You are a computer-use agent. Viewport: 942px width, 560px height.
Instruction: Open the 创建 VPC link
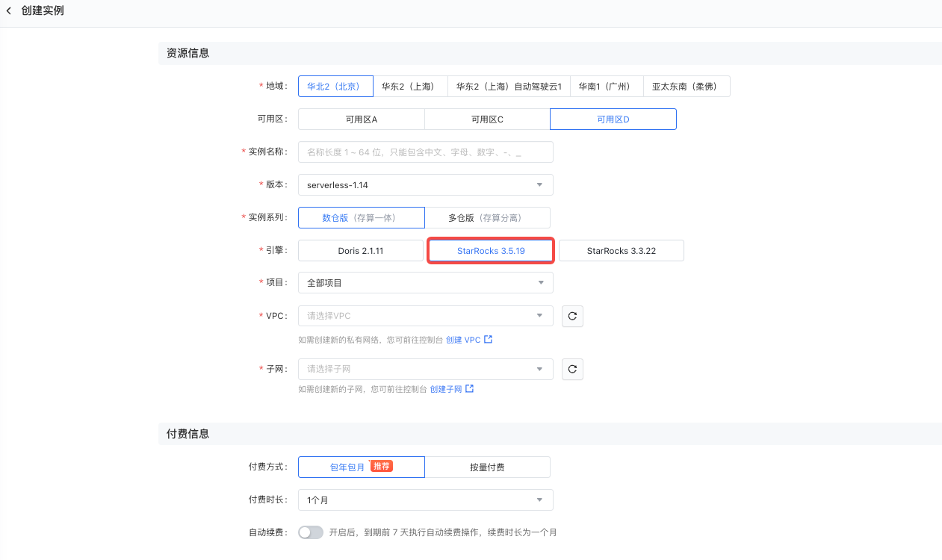click(463, 340)
